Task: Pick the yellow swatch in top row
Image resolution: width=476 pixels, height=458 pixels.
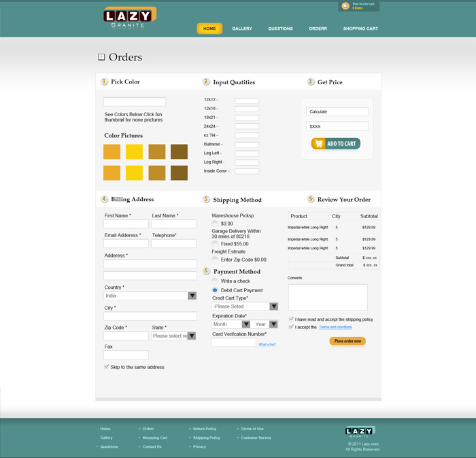Action: pyautogui.click(x=134, y=152)
